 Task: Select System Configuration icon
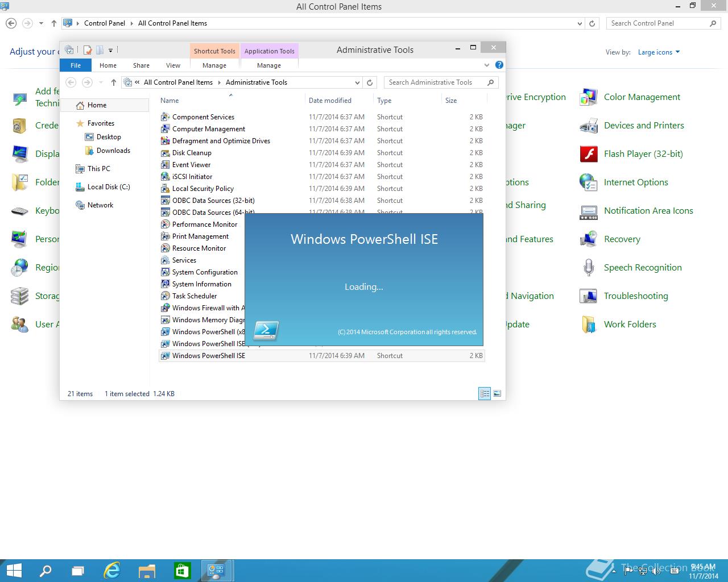166,272
